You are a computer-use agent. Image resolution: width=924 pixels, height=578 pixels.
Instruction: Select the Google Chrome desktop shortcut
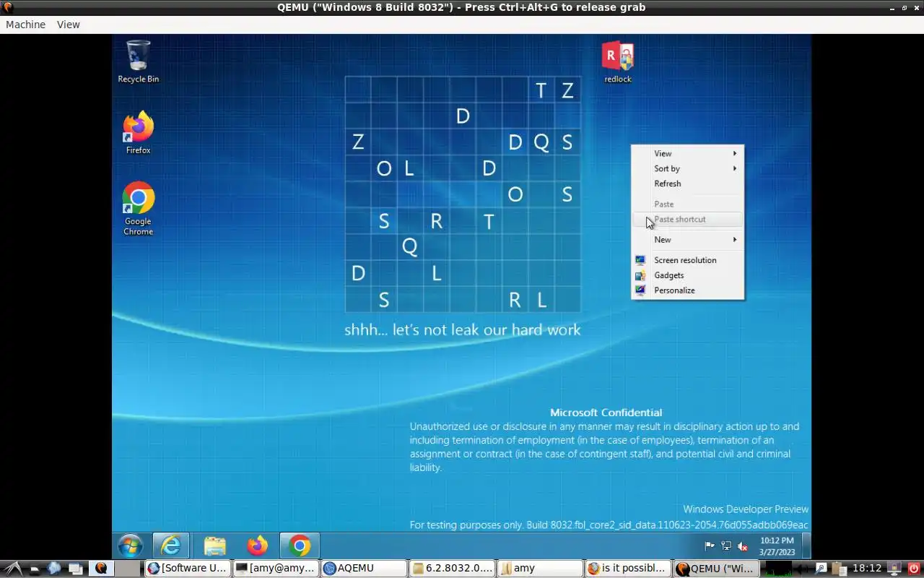tap(138, 208)
